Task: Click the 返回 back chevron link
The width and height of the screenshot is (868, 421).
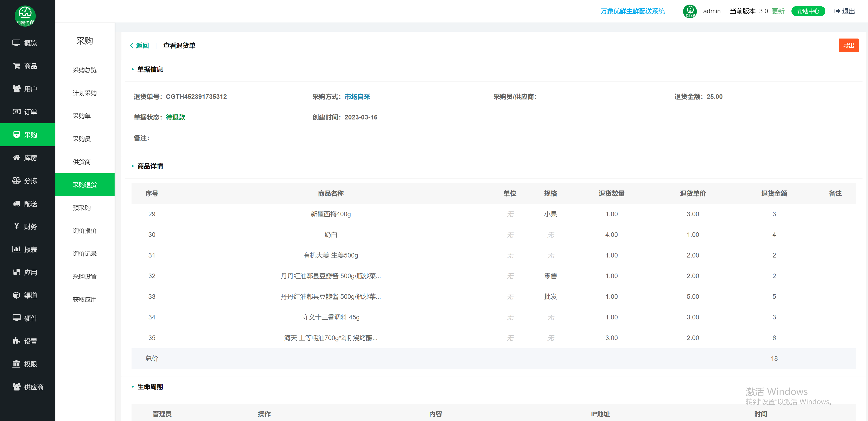Action: (x=139, y=45)
